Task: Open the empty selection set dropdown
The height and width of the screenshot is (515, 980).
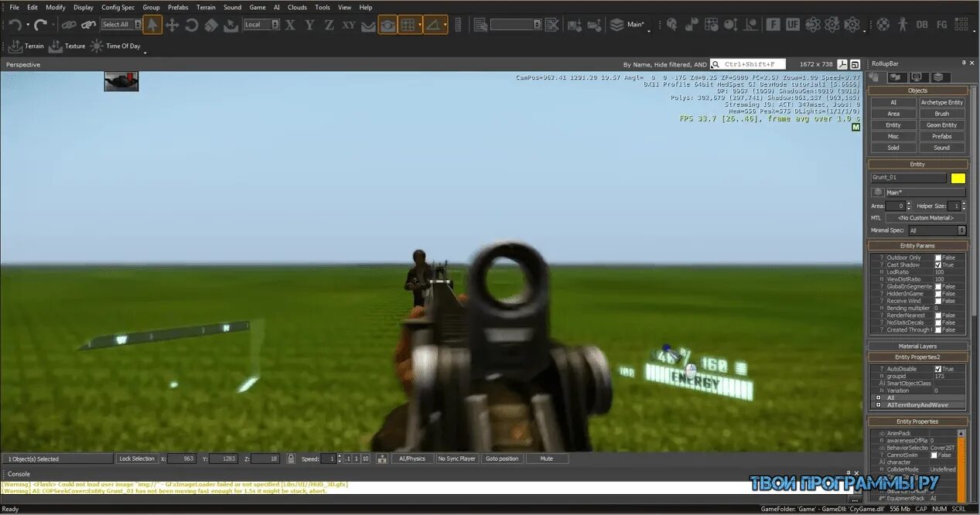Action: pyautogui.click(x=516, y=25)
